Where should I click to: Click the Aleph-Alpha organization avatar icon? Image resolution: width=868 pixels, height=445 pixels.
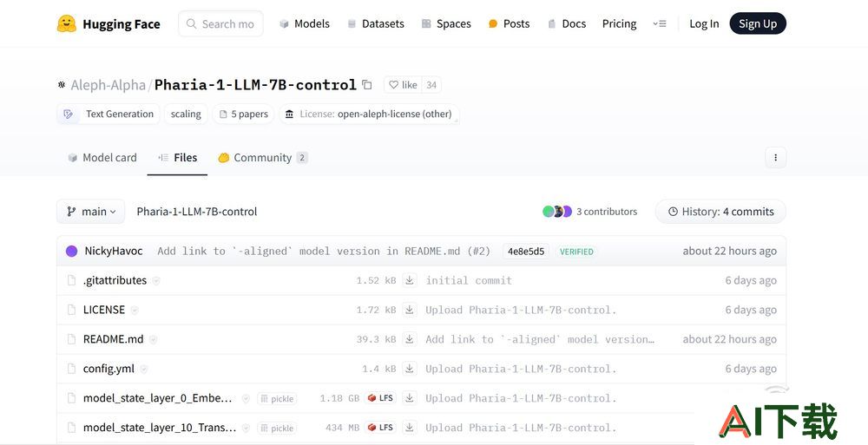[x=62, y=85]
